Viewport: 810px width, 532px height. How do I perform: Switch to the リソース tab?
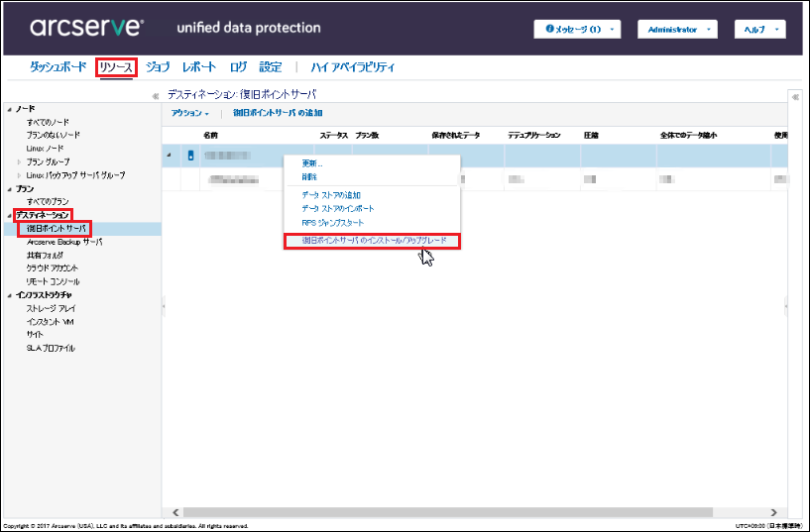coord(116,67)
